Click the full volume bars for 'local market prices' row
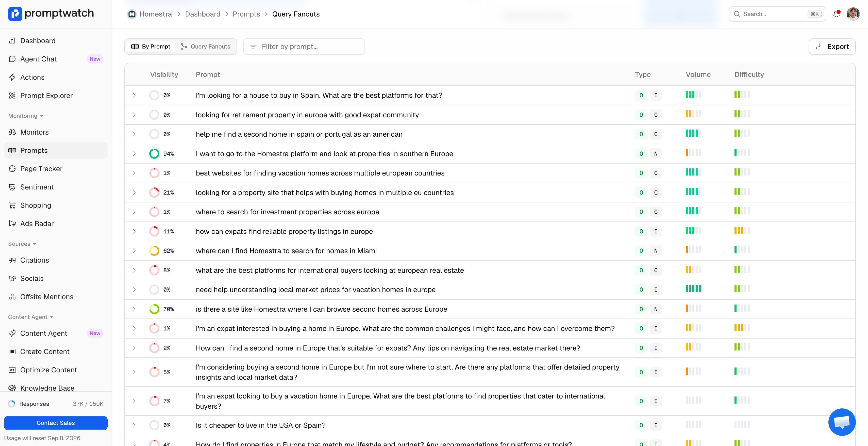This screenshot has height=446, width=868. pos(693,289)
